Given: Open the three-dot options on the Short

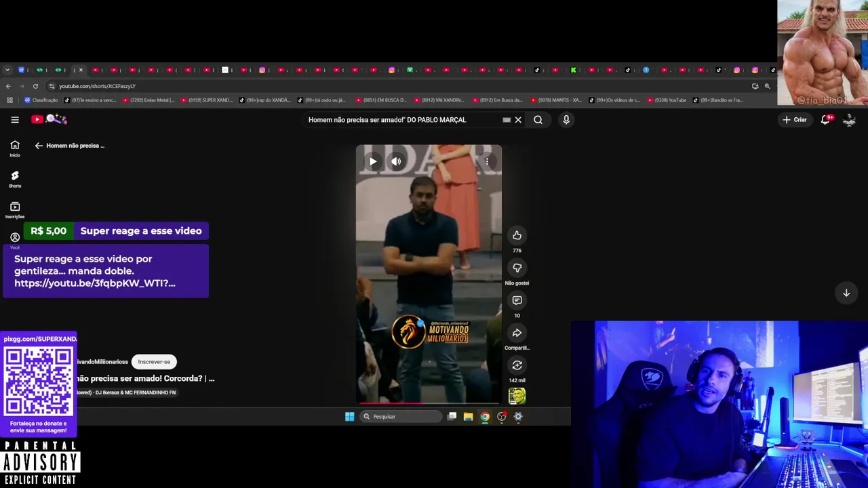Looking at the screenshot, I should pyautogui.click(x=487, y=161).
